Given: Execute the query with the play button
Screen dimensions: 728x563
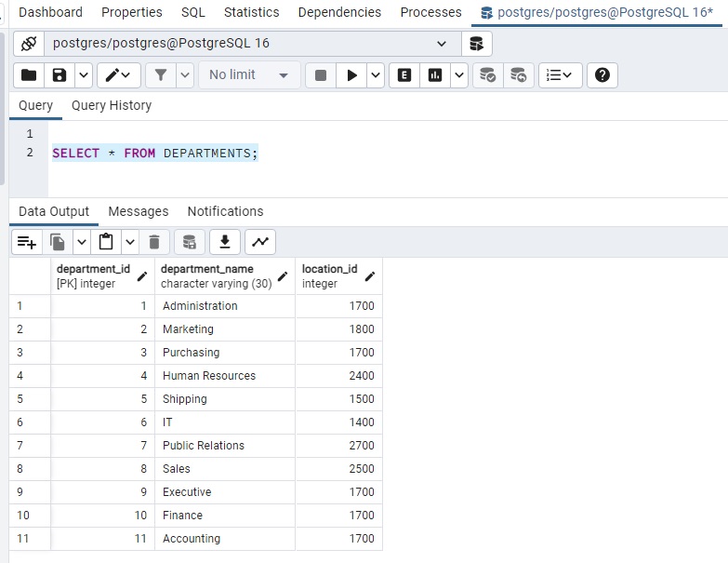Looking at the screenshot, I should point(351,75).
